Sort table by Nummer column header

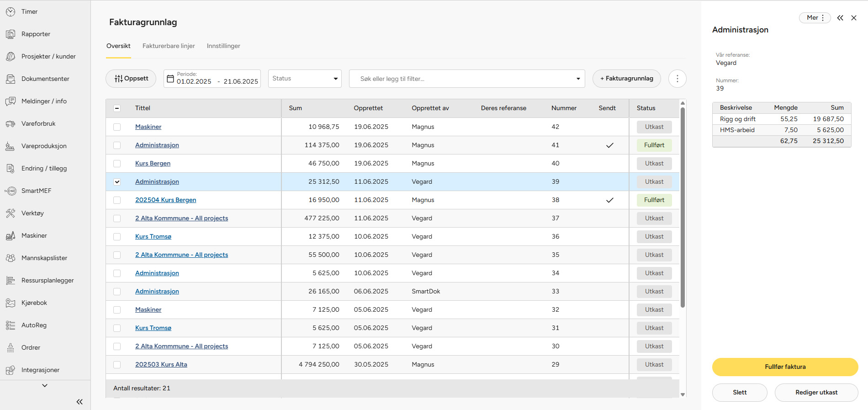[x=564, y=108]
